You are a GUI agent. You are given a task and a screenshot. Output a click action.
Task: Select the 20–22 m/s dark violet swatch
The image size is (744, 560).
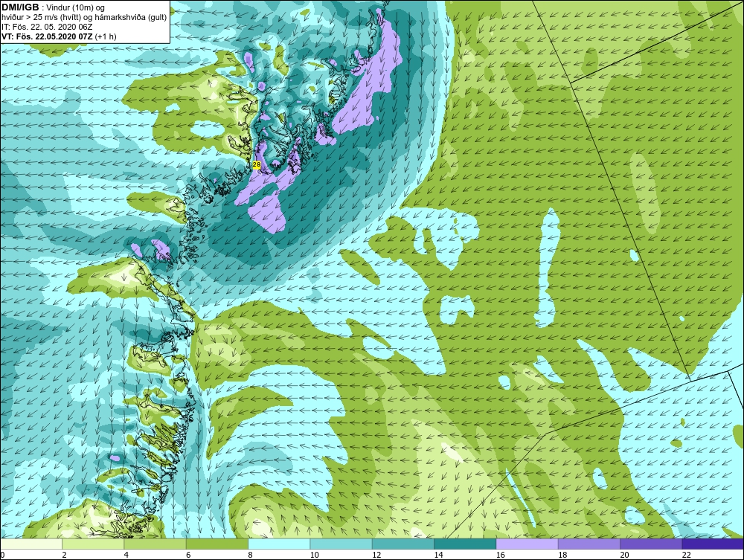[x=651, y=544]
